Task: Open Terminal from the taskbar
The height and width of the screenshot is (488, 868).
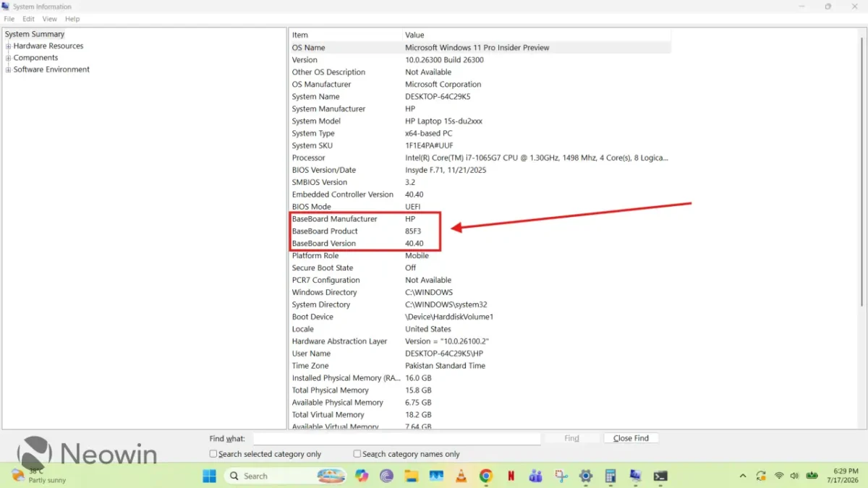Action: coord(660,476)
